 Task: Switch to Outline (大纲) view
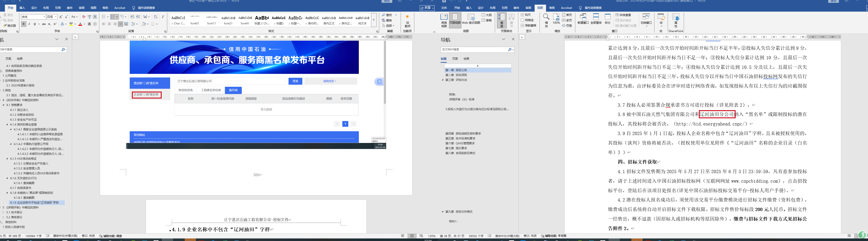point(486,15)
